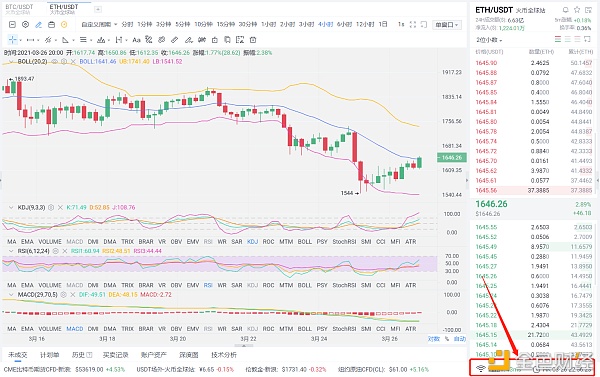Collapse the BOLL indicator chevron
The width and height of the screenshot is (600, 377).
coord(11,61)
